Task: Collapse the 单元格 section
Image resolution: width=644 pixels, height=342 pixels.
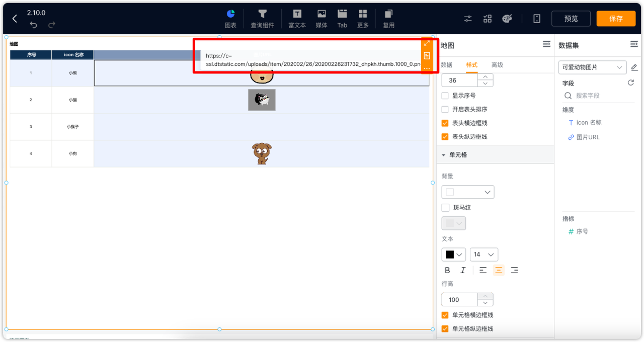Action: [444, 155]
